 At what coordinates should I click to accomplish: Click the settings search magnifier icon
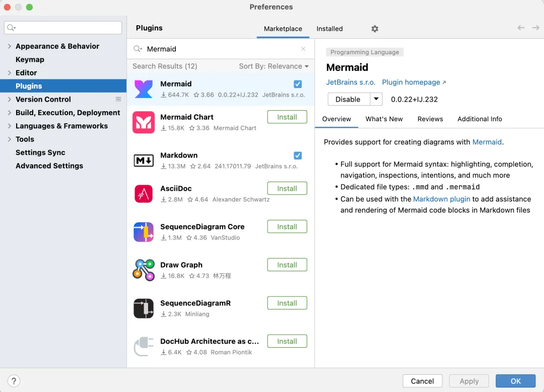[x=12, y=28]
